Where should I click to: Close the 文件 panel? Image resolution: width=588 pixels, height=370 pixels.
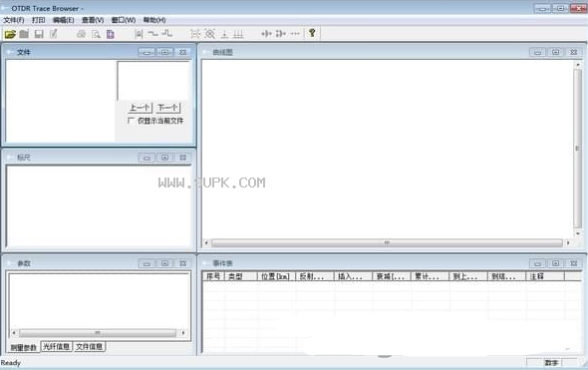point(183,52)
